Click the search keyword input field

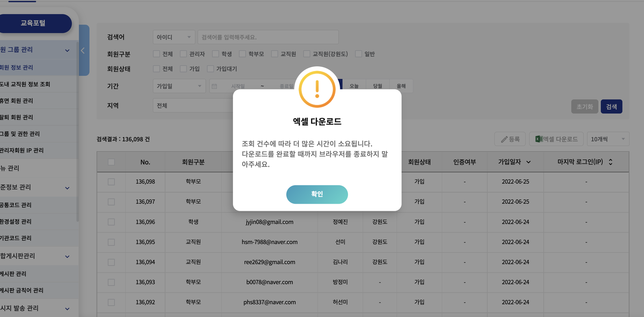[268, 37]
